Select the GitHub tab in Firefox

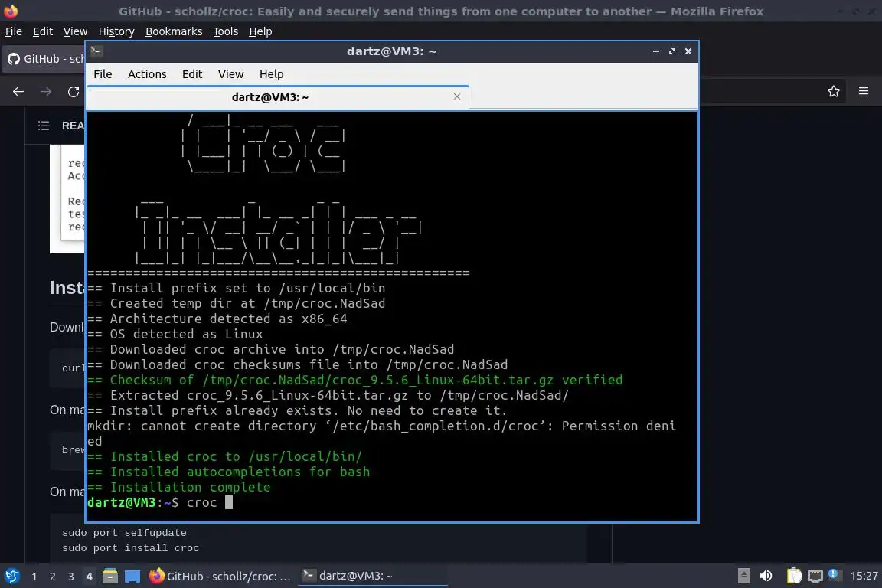[x=44, y=59]
